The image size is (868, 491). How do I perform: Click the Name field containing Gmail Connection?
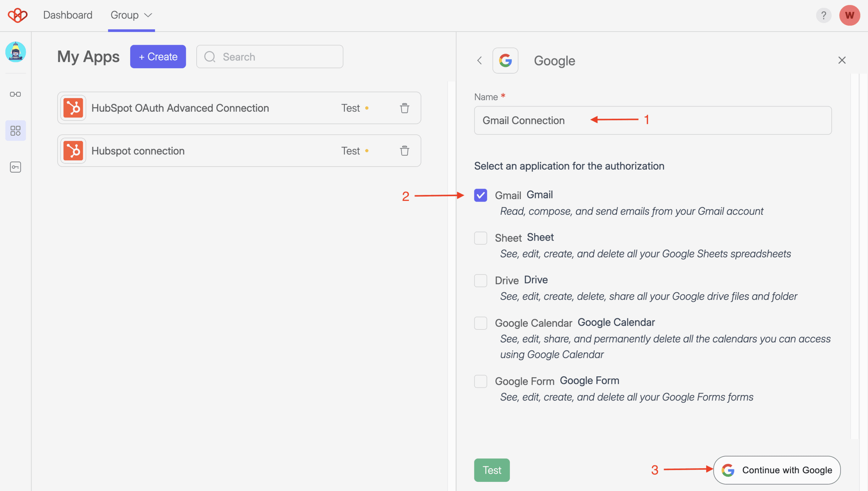pyautogui.click(x=653, y=120)
